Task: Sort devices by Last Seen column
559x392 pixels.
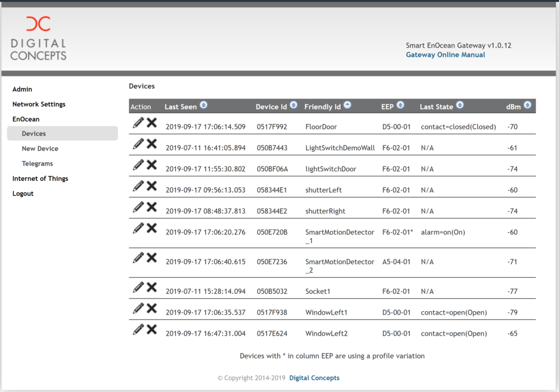Action: click(x=204, y=105)
